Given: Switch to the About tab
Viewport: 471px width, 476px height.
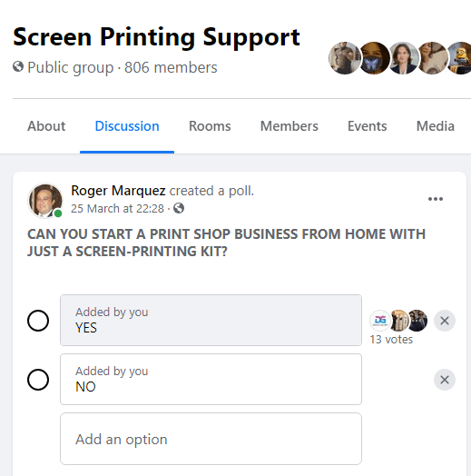Looking at the screenshot, I should [46, 126].
